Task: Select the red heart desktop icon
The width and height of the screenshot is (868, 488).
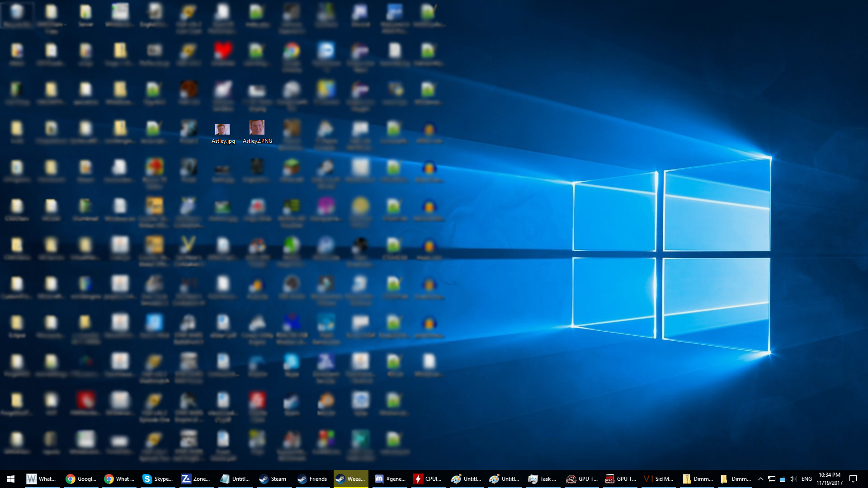Action: click(223, 55)
